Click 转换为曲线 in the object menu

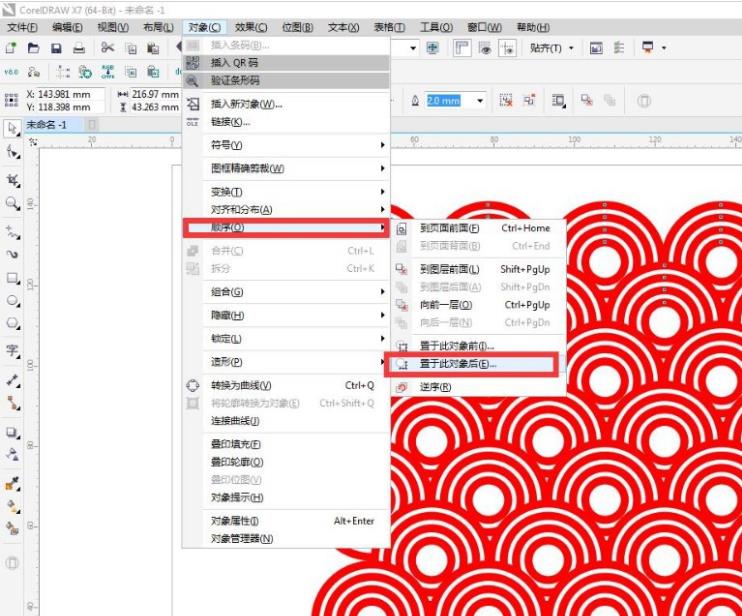click(x=241, y=386)
